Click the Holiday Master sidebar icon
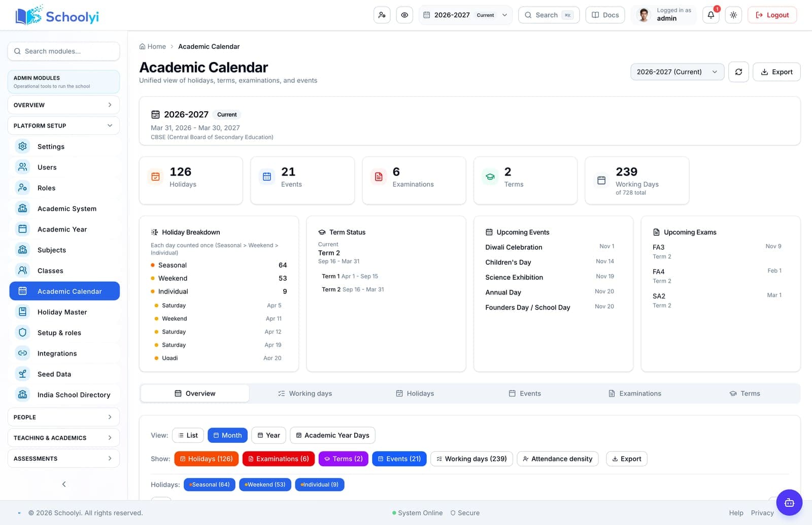Viewport: 812px width, 525px height. (22, 312)
